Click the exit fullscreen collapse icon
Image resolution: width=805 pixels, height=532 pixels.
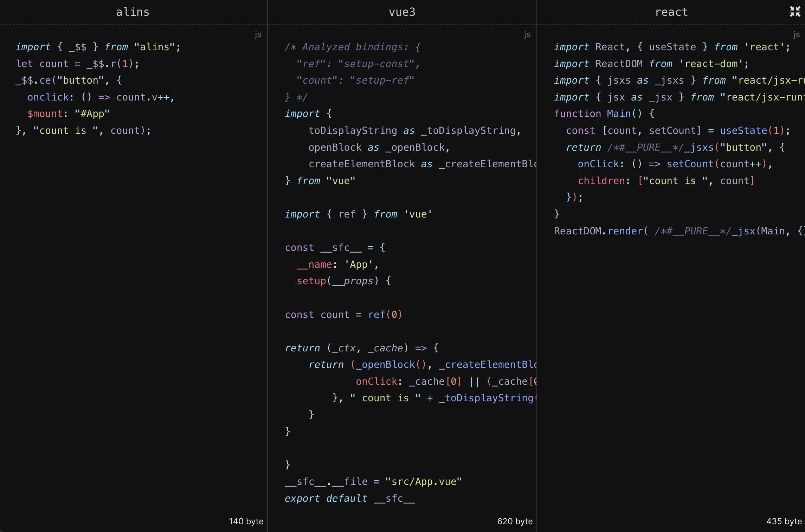795,12
